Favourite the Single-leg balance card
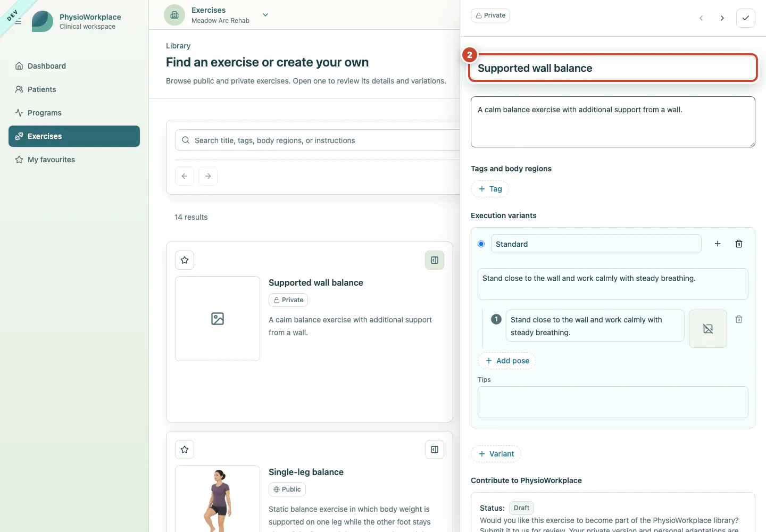766x532 pixels. click(185, 450)
